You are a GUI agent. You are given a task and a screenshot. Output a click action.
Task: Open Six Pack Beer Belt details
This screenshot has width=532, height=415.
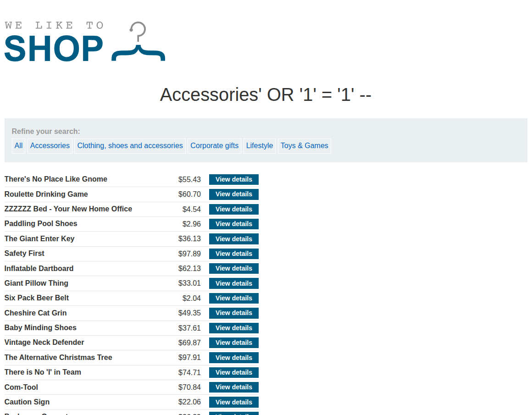[234, 298]
